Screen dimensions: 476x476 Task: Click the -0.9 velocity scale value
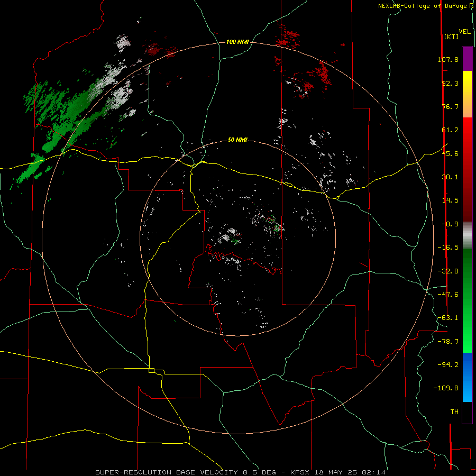click(x=450, y=224)
